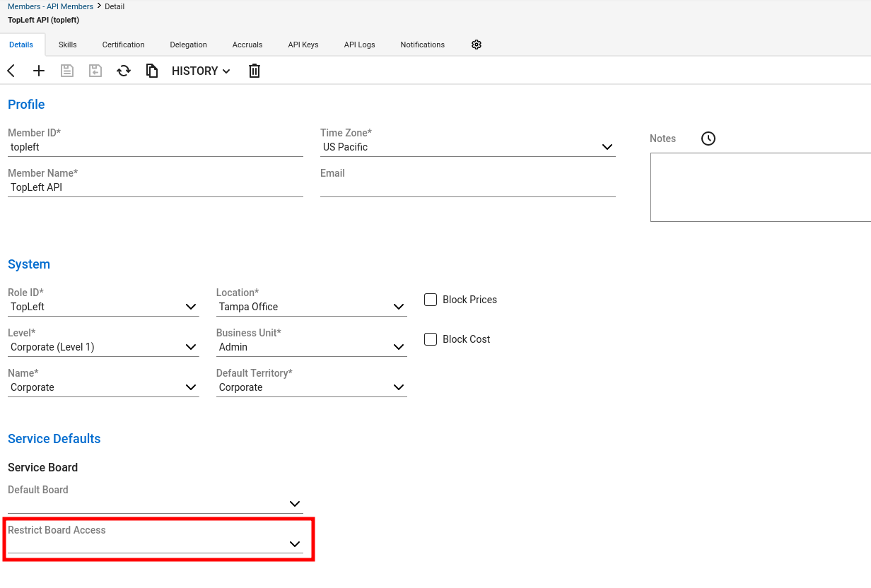Click inside the Notes text area
871x588 pixels.
click(761, 187)
